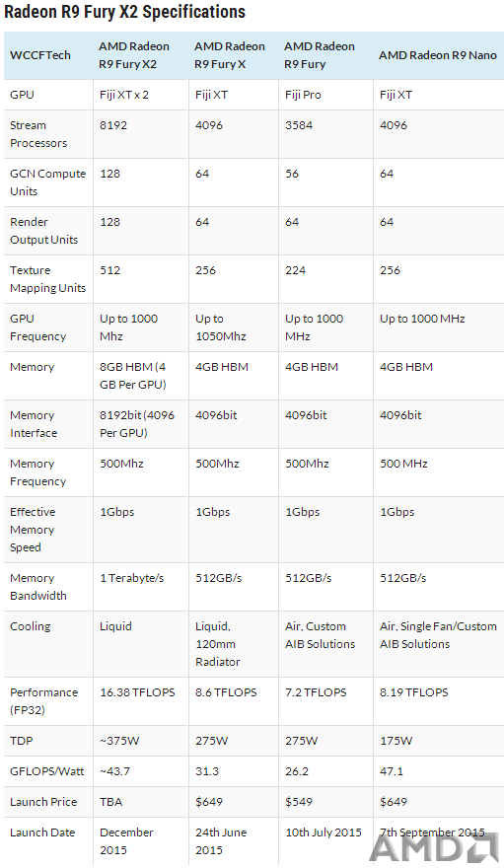
Task: Select the Texture Mapping Units row label
Action: [47, 279]
